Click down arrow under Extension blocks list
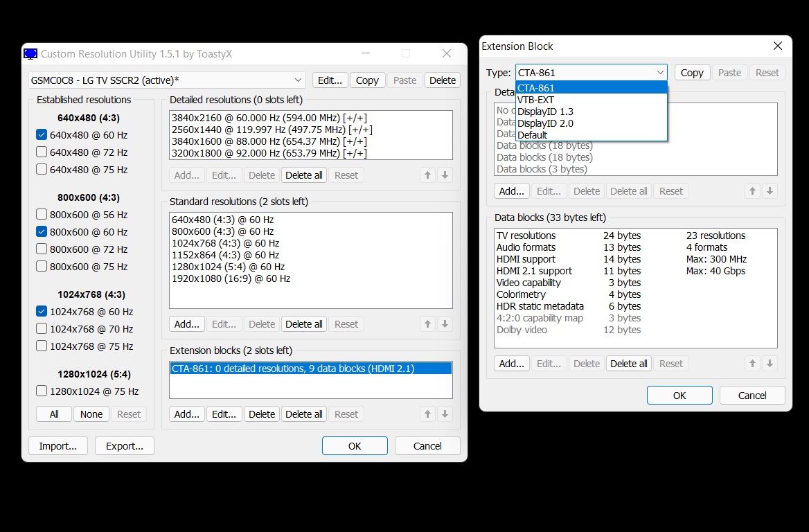Viewport: 809px width, 532px height. (x=445, y=414)
